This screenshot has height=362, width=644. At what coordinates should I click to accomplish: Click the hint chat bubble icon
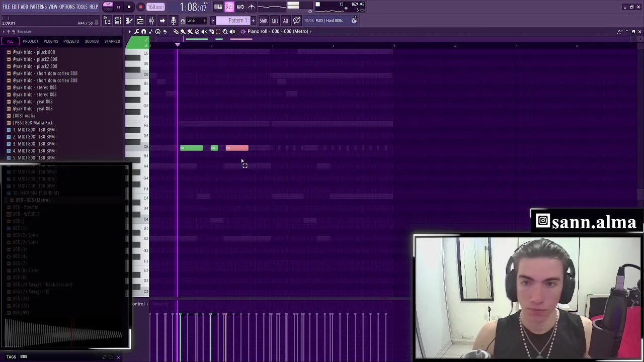[x=297, y=21]
